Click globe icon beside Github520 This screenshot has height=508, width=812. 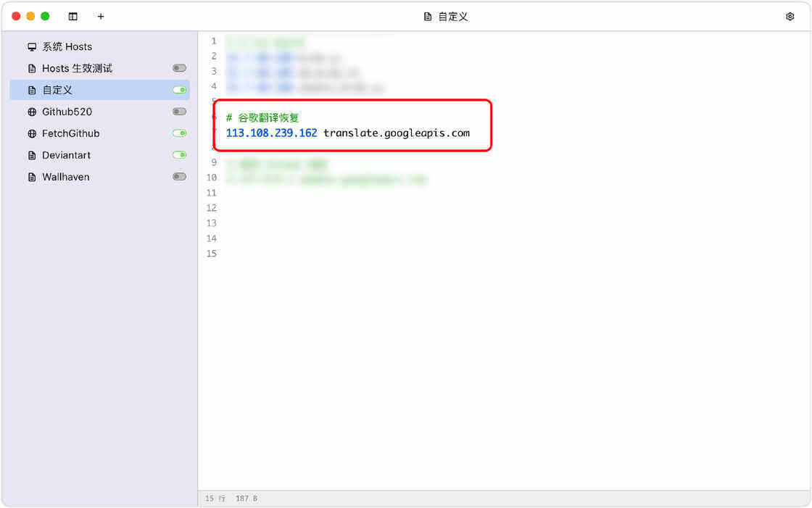pos(32,112)
